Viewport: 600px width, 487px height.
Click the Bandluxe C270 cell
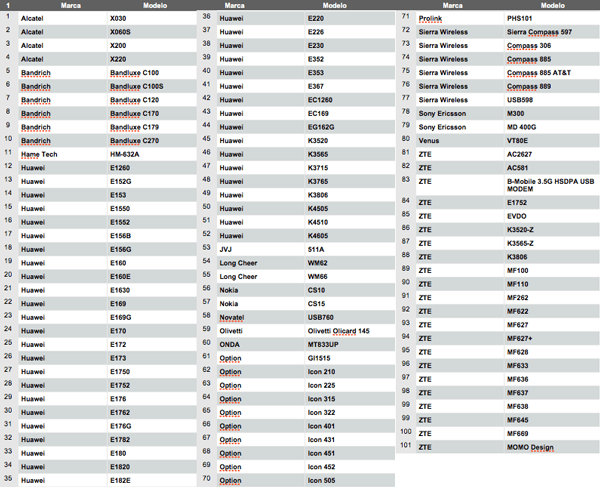pos(152,141)
